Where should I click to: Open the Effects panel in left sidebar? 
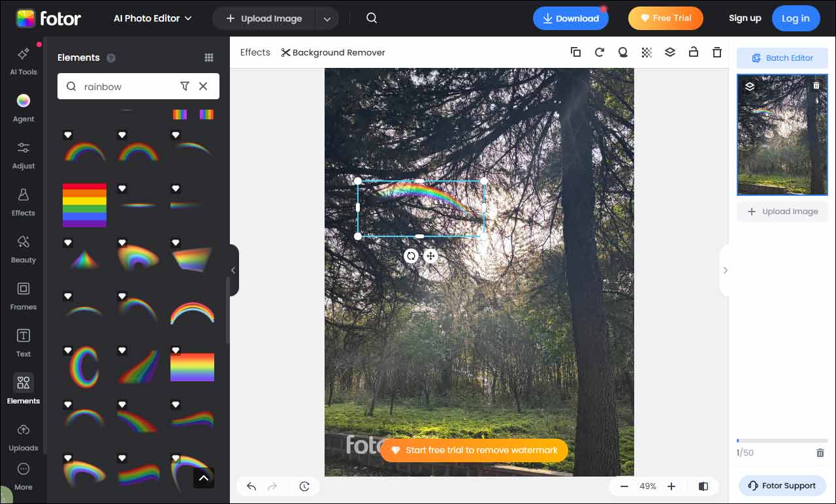[x=23, y=202]
